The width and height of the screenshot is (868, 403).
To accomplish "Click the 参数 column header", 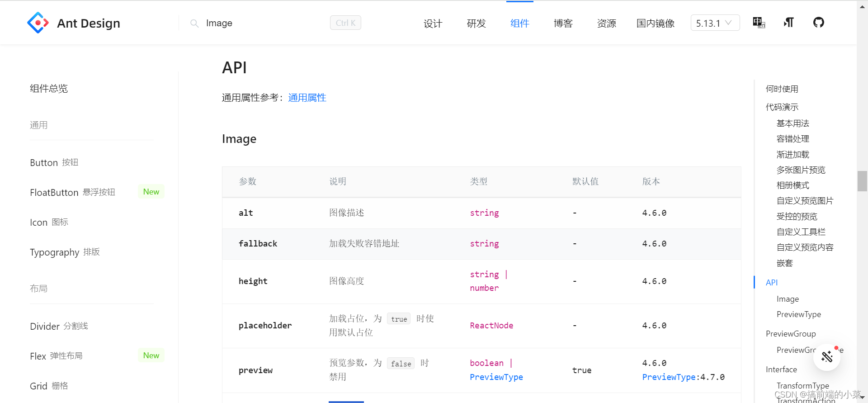I will click(x=248, y=181).
